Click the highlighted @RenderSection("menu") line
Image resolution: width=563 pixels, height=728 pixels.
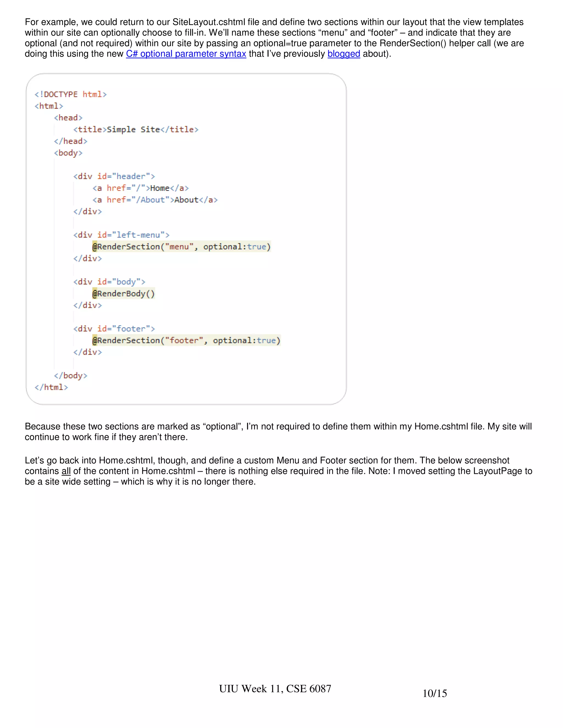182,247
